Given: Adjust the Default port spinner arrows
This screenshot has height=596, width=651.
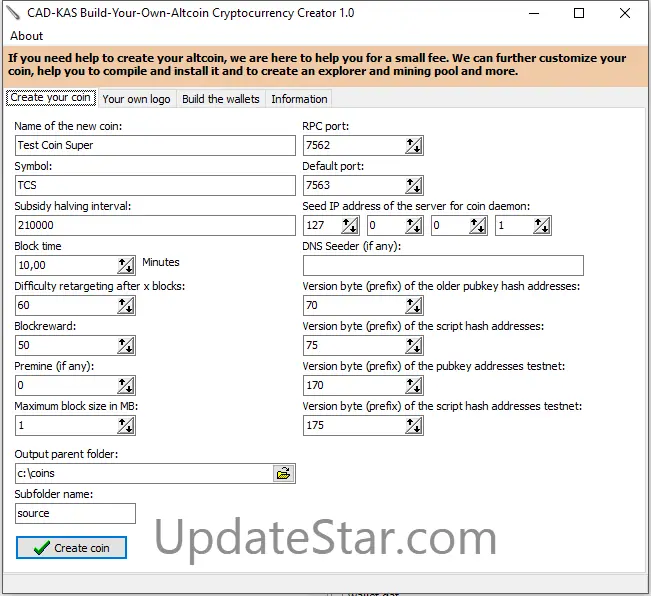Looking at the screenshot, I should [x=414, y=185].
